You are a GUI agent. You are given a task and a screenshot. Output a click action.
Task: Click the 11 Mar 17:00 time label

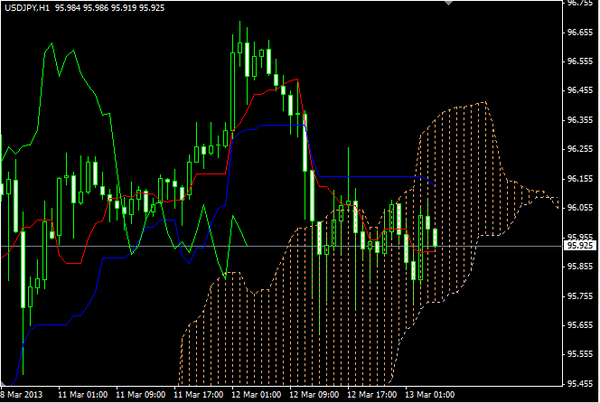pyautogui.click(x=198, y=395)
